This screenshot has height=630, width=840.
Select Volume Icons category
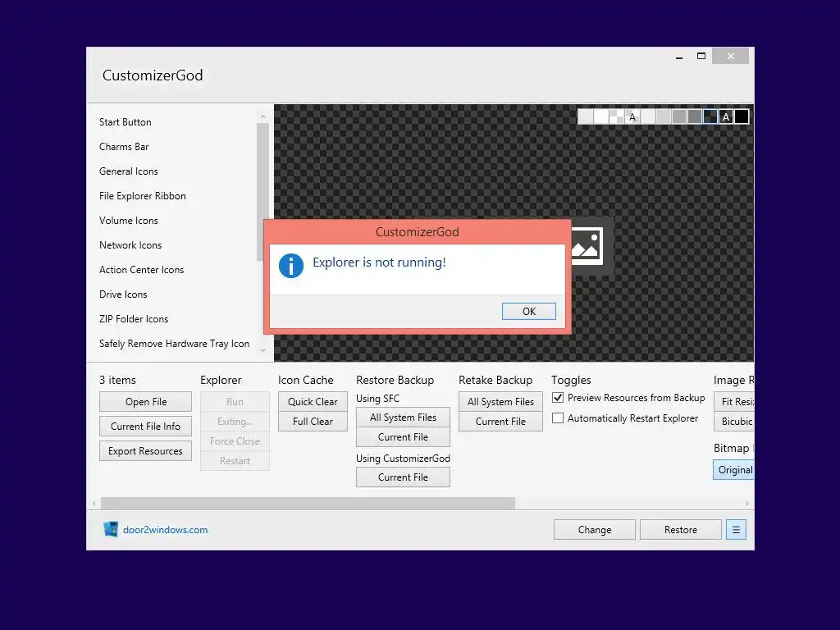pyautogui.click(x=129, y=221)
